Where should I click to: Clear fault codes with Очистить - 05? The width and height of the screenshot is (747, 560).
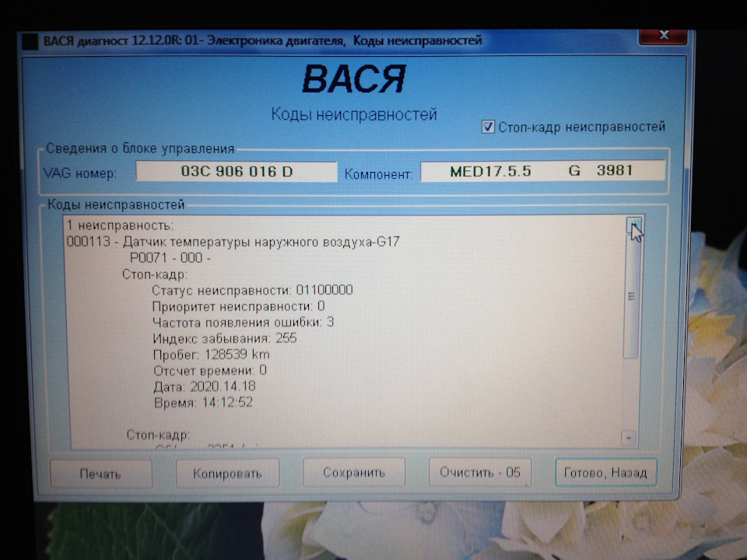click(x=479, y=472)
